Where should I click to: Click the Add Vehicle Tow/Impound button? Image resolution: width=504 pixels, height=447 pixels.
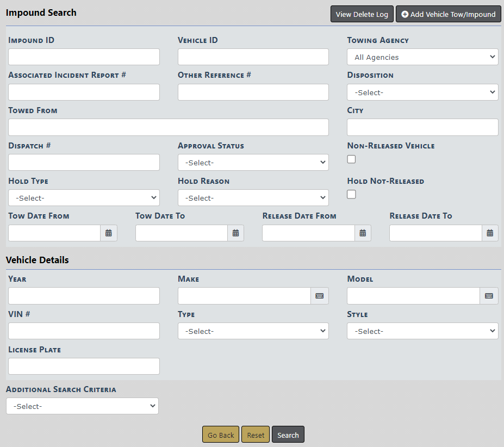pyautogui.click(x=449, y=14)
